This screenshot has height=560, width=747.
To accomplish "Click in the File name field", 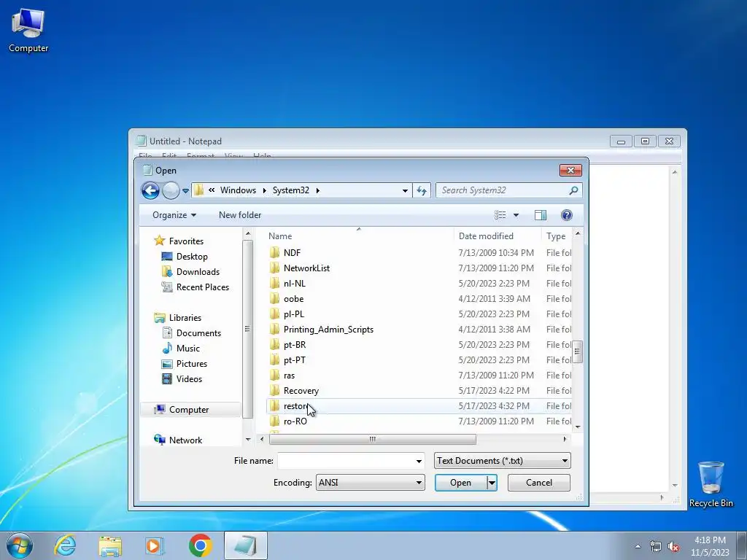I will tap(346, 461).
